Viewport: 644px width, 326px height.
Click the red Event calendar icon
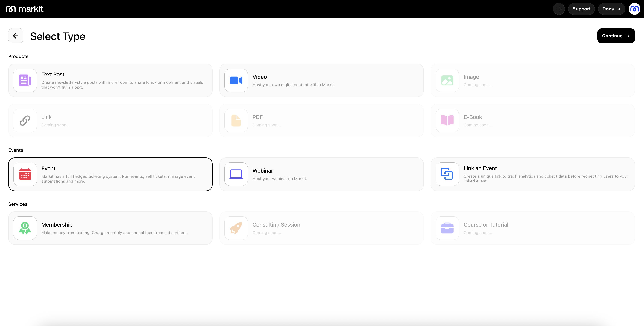(25, 174)
